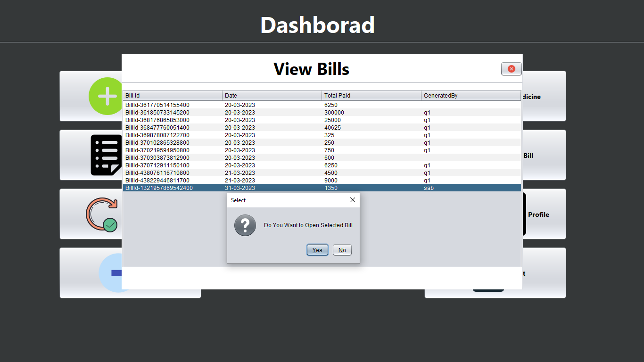Click the date 31-03-2023
This screenshot has width=644, height=362.
240,188
